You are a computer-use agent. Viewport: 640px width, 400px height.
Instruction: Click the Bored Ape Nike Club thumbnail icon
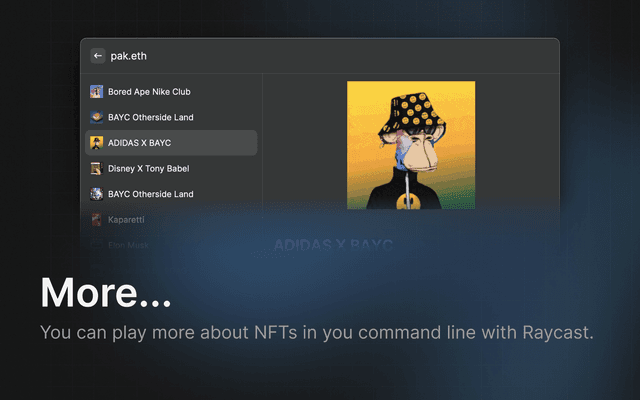point(96,92)
